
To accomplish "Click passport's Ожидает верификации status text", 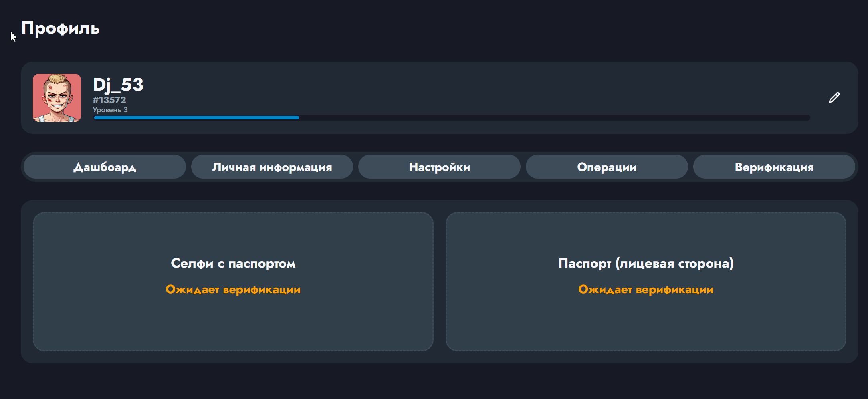I will tap(646, 289).
